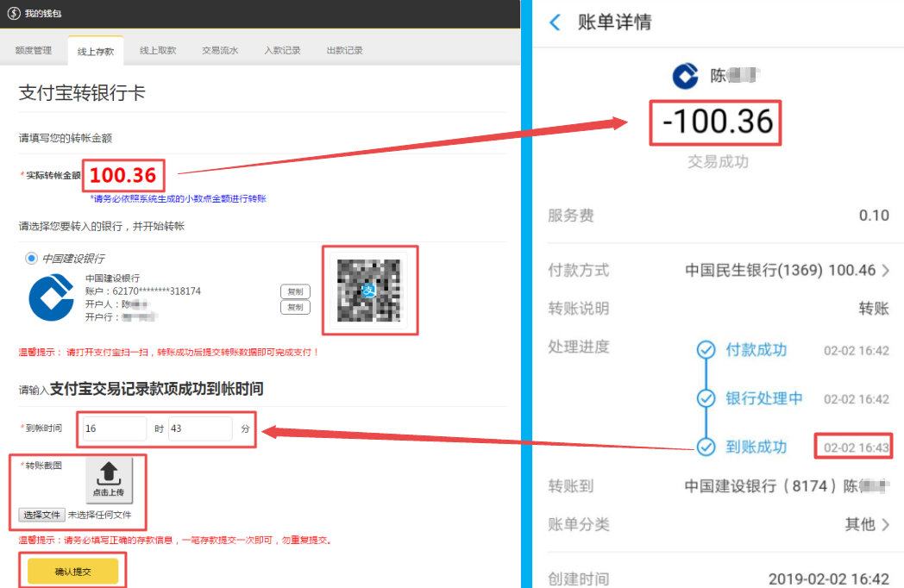The height and width of the screenshot is (588, 904).
Task: Switch to the 额度管理 tab
Action: [34, 51]
